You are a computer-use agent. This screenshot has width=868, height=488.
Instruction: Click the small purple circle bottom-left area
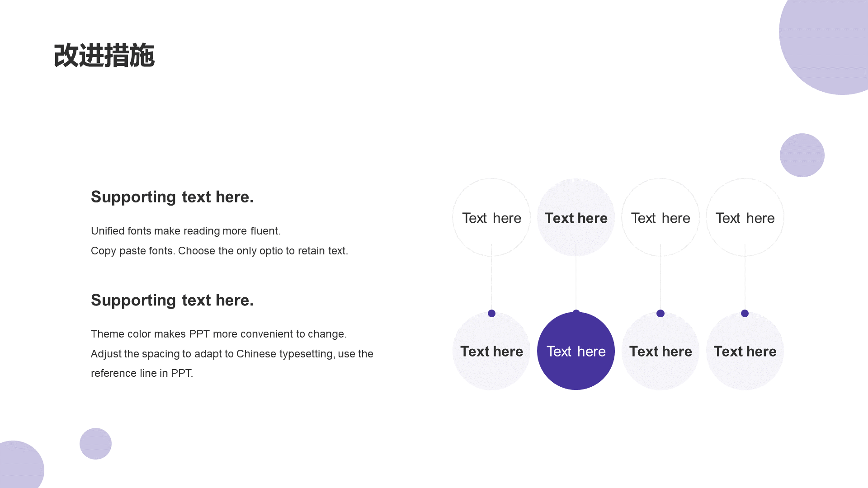[x=95, y=444]
